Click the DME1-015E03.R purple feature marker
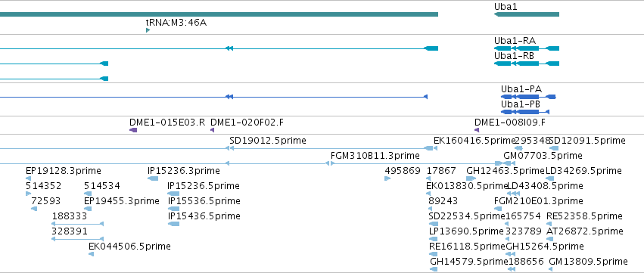 (133, 130)
